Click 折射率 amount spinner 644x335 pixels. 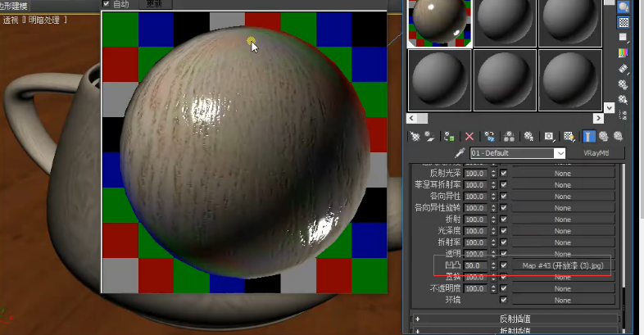click(494, 242)
